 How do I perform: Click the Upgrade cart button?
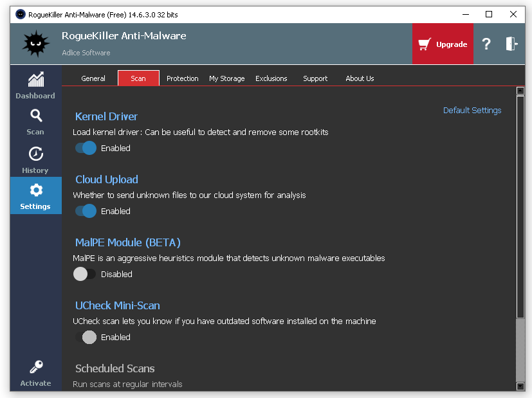pyautogui.click(x=443, y=44)
